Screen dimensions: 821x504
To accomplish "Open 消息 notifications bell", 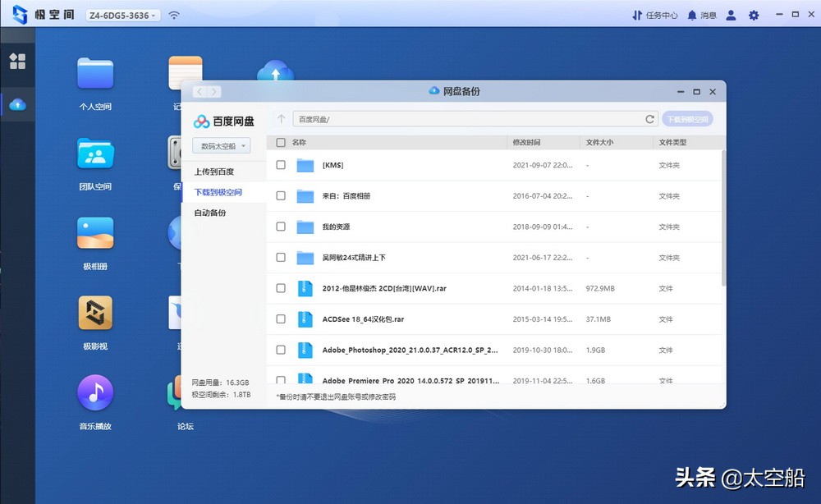I will coord(702,15).
